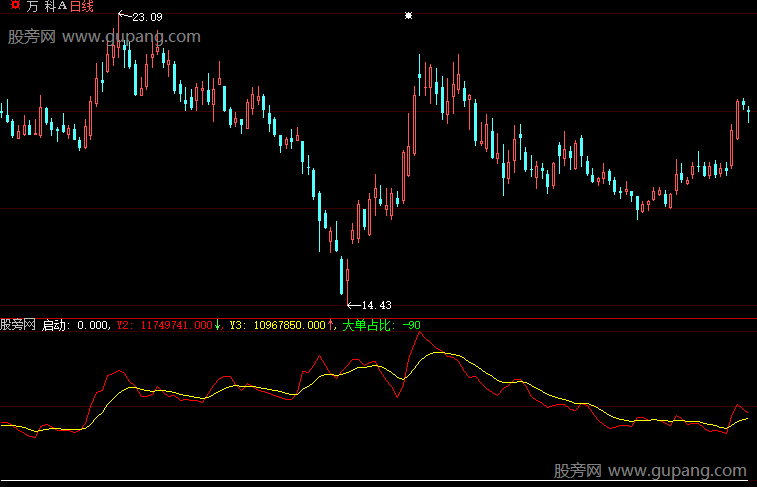Click the 日线 period label
This screenshot has width=757, height=487.
tap(82, 6)
